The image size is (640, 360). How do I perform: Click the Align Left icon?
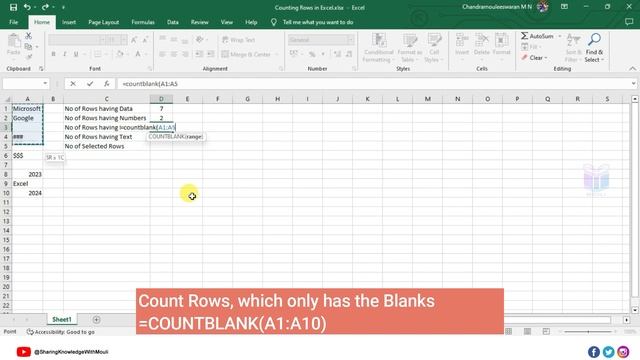[162, 54]
